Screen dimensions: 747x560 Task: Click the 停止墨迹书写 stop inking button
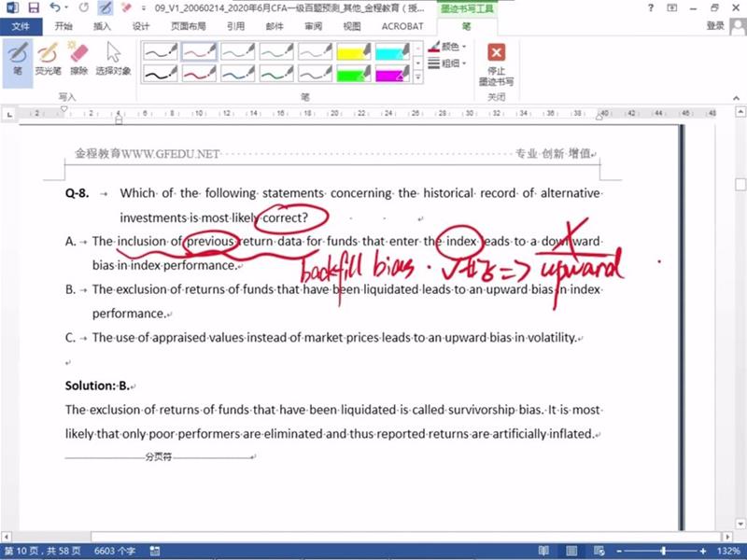coord(496,63)
